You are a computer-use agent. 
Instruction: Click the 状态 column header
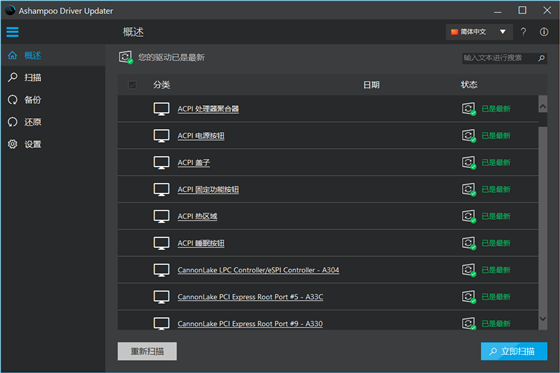[469, 85]
